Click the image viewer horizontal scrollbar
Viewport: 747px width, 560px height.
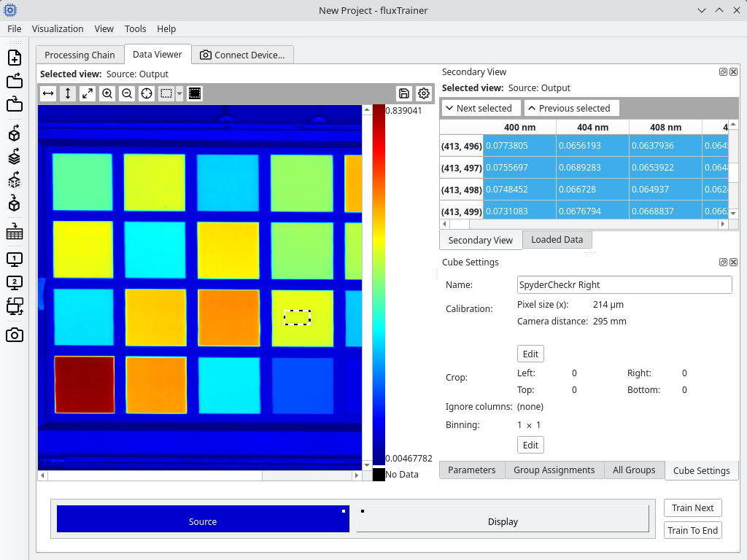(199, 475)
